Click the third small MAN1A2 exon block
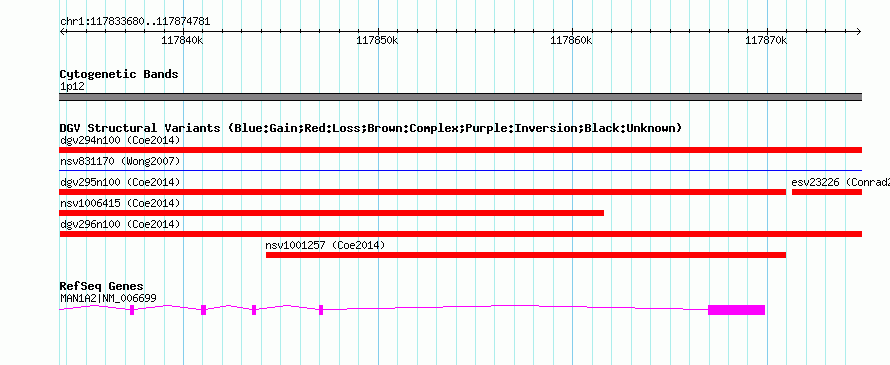 [254, 310]
